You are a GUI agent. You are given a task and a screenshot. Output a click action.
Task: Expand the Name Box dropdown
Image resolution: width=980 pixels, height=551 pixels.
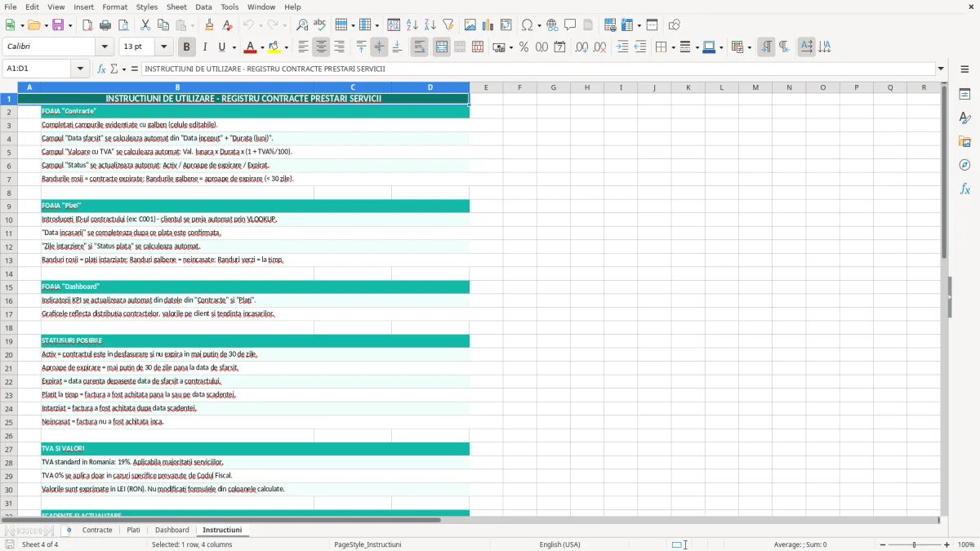pyautogui.click(x=80, y=69)
